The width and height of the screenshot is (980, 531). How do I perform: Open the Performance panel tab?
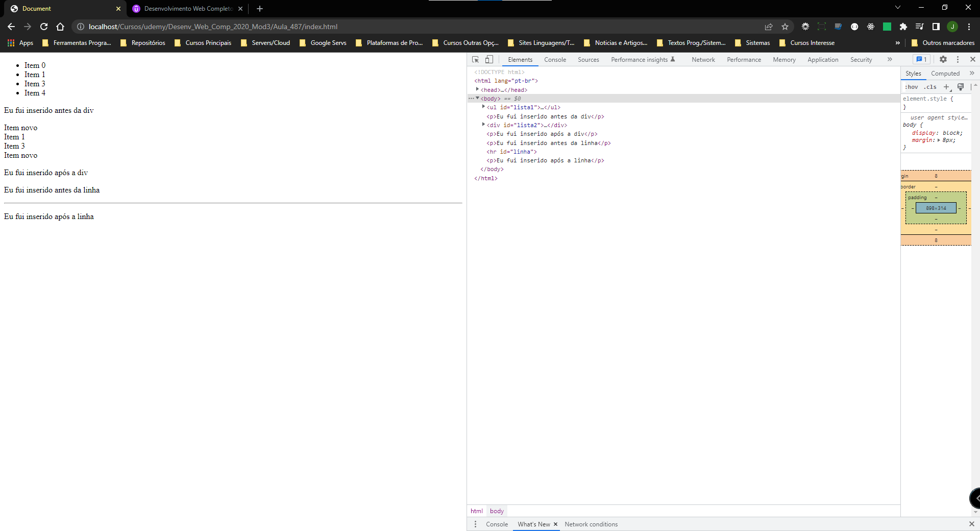(744, 60)
